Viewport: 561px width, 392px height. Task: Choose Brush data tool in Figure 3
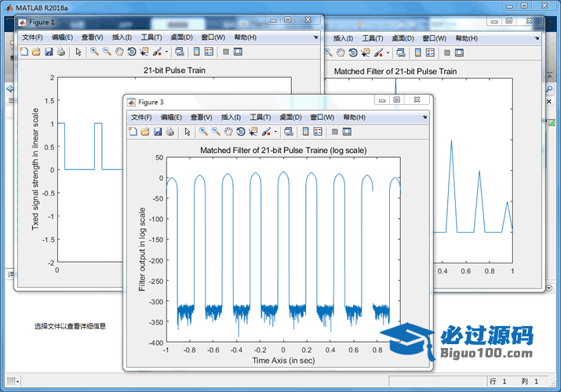coord(266,132)
